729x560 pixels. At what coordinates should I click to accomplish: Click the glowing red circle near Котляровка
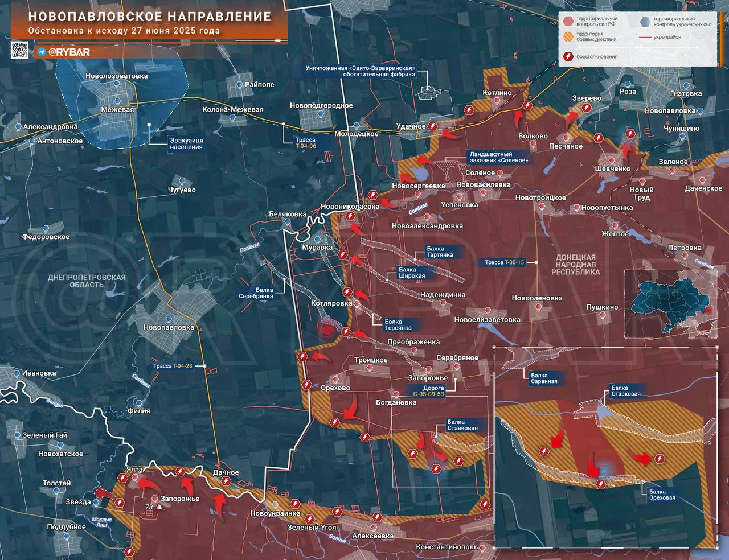click(x=327, y=328)
